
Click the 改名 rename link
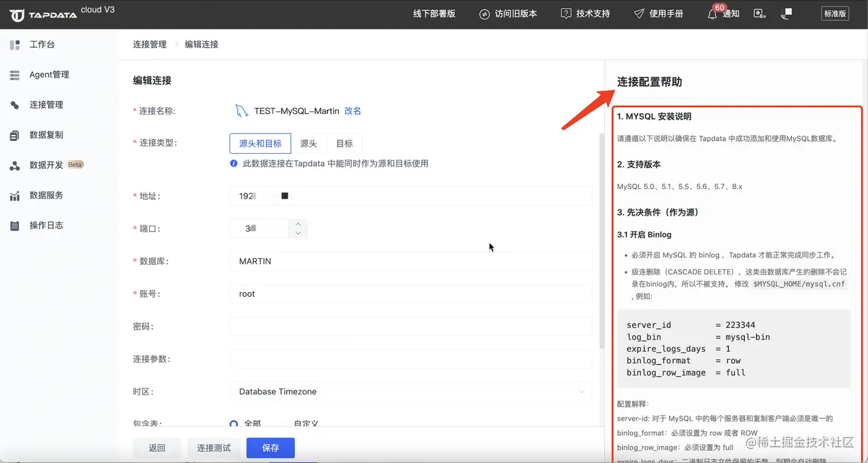(353, 111)
